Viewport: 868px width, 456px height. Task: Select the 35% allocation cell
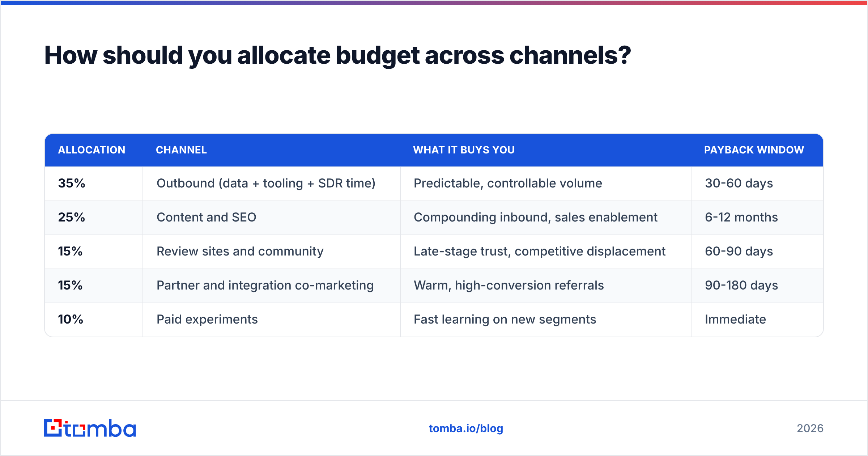tap(94, 183)
